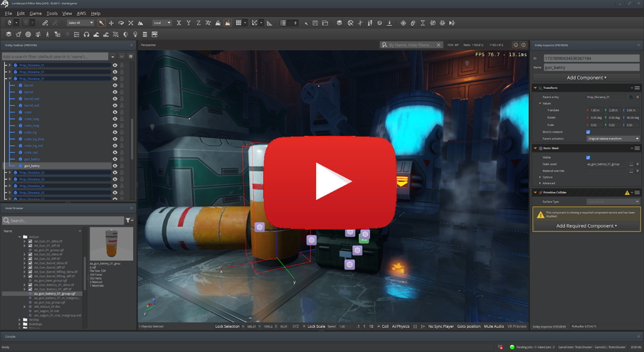Viewport: 644px width, 352px height.
Task: Toggle the grid snap icon
Action: tap(238, 23)
